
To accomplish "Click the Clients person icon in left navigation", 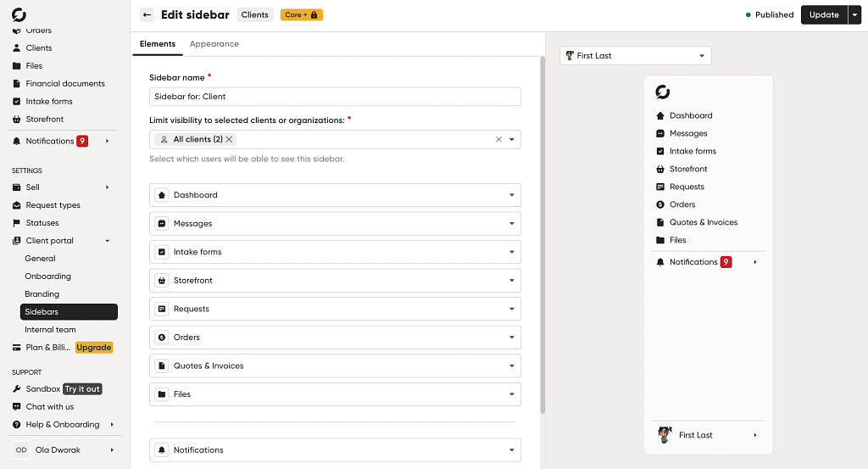I will click(x=17, y=48).
